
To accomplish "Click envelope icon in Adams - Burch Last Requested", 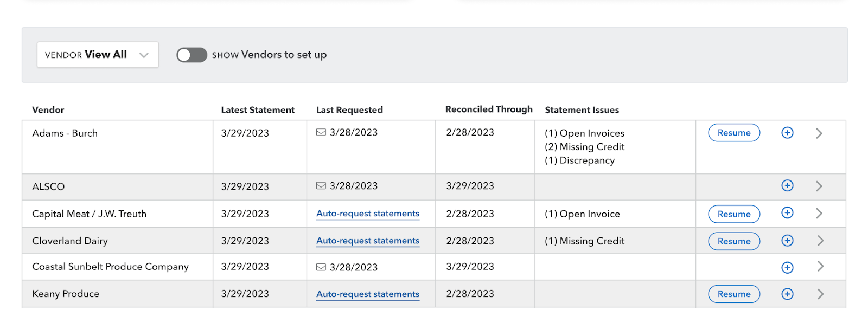I will [x=321, y=132].
